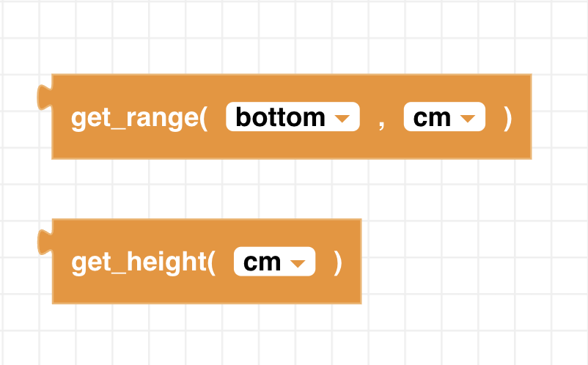
Task: Click the arrow next to cm in get_range
Action: 468,118
